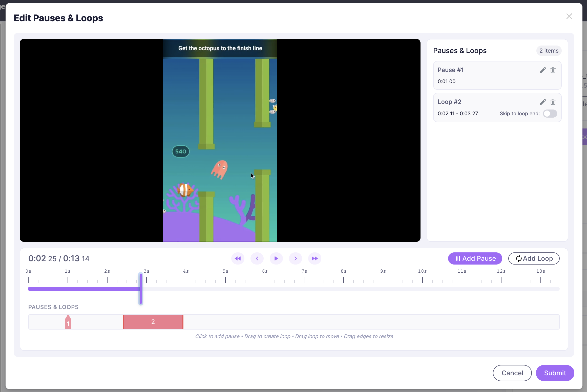Delete Loop #2 using trash icon
This screenshot has height=392, width=587.
553,102
